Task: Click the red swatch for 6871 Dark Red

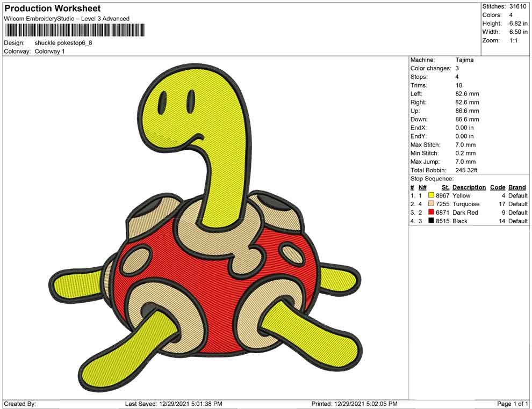Action: click(431, 212)
